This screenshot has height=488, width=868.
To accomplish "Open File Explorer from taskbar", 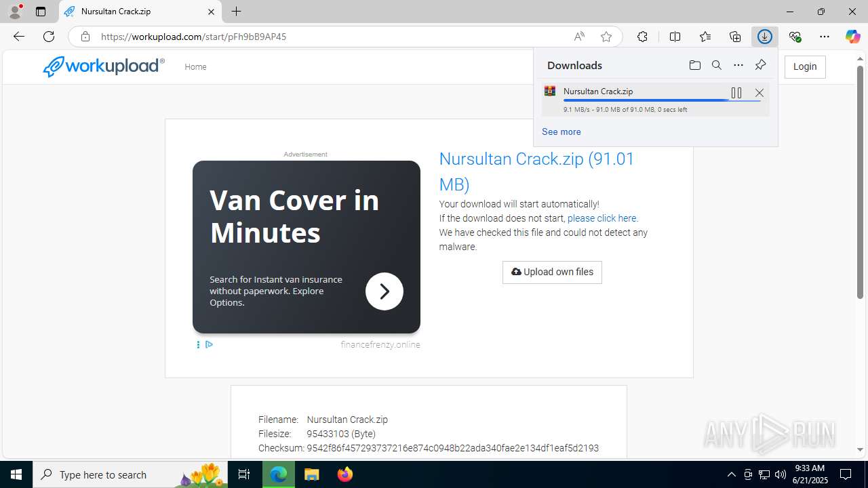I will pos(311,474).
